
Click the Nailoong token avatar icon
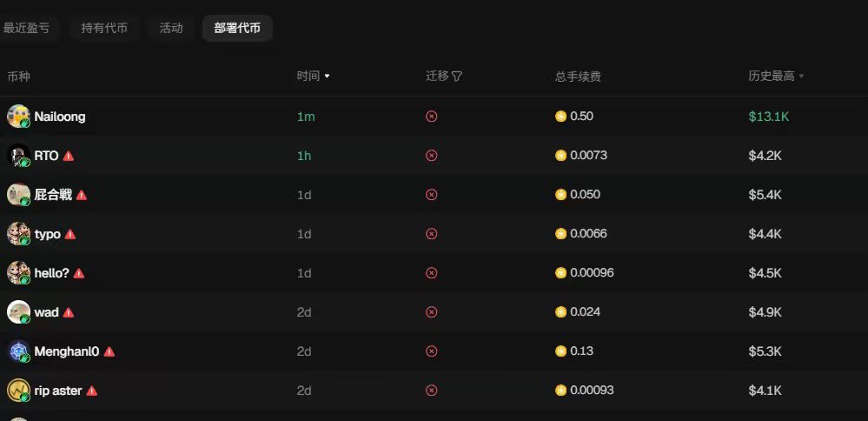pos(18,117)
